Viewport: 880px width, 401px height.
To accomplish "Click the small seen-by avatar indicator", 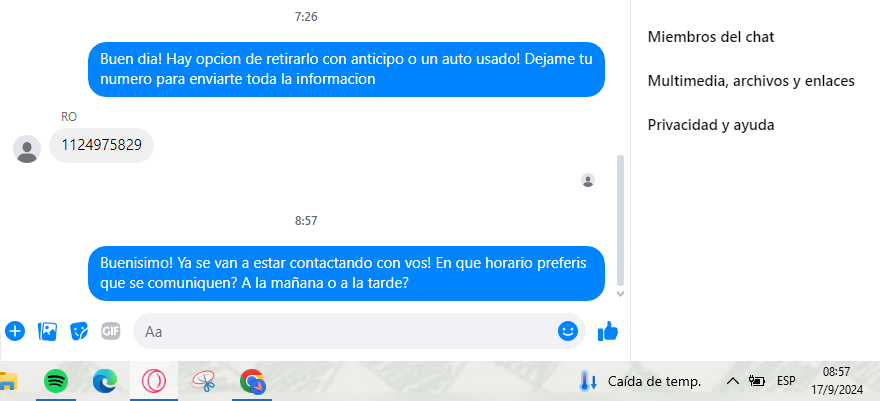I will point(588,181).
